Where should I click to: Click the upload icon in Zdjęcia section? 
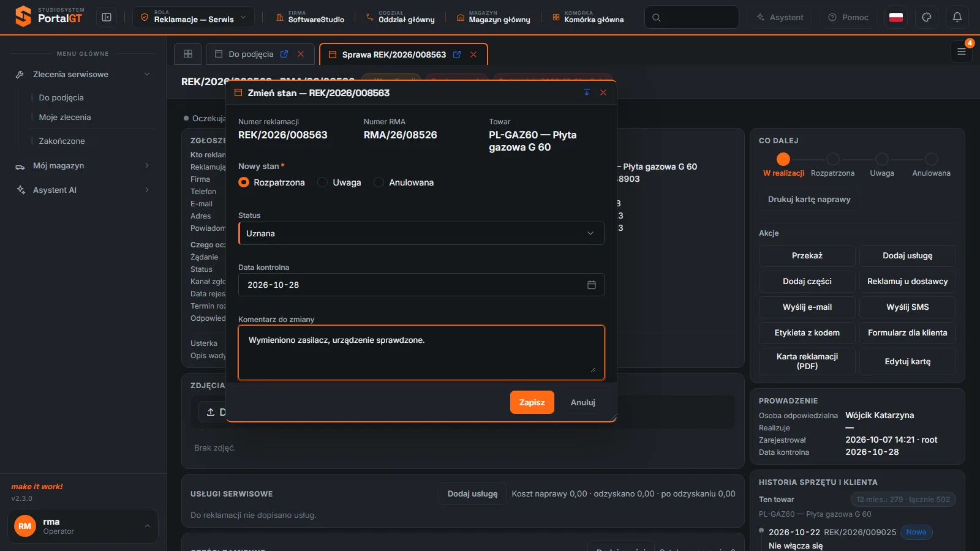click(211, 412)
